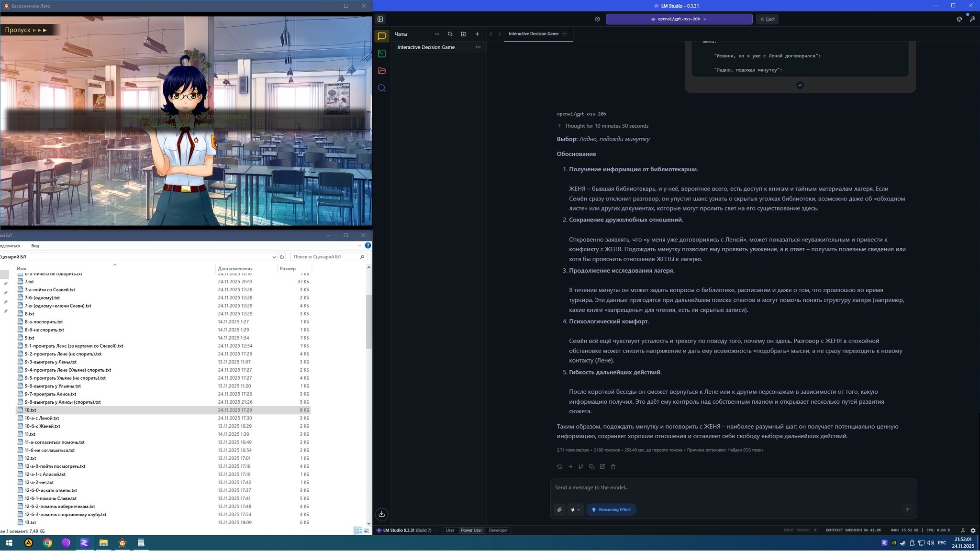Select the Interactive Decision Game tab
980x552 pixels.
[533, 33]
